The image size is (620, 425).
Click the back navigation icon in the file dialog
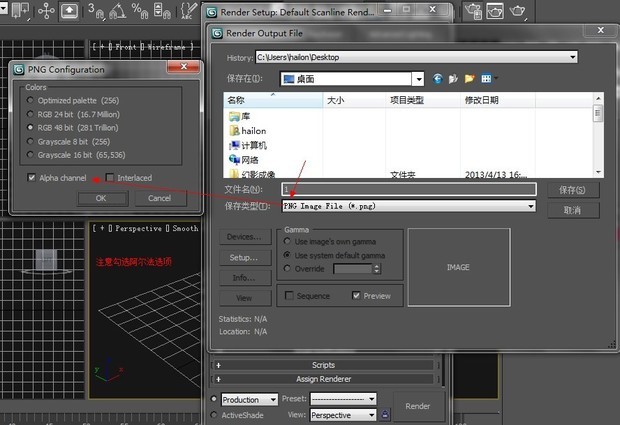click(439, 78)
